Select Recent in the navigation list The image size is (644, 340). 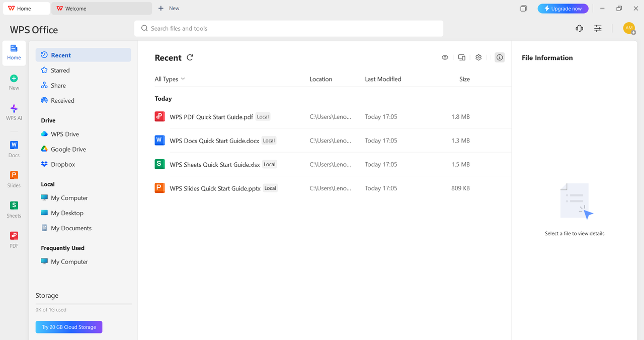pyautogui.click(x=83, y=55)
